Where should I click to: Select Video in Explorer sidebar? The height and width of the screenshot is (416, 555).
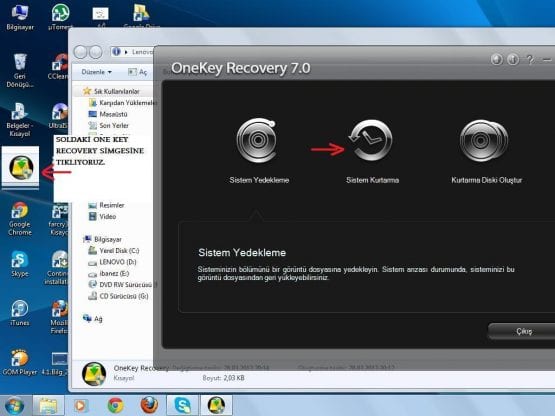click(x=102, y=216)
